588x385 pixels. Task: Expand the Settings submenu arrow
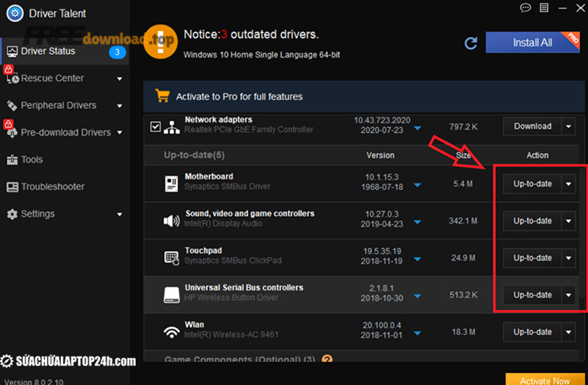click(120, 215)
